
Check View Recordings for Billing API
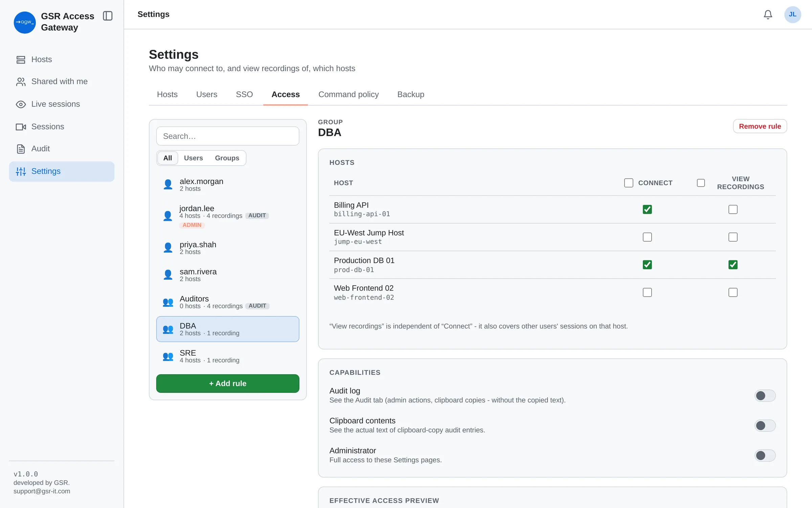pyautogui.click(x=733, y=209)
